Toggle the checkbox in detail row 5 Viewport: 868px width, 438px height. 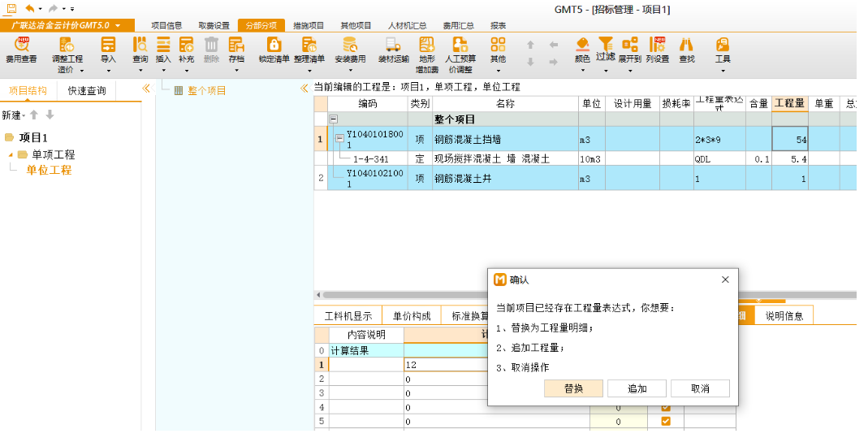666,422
